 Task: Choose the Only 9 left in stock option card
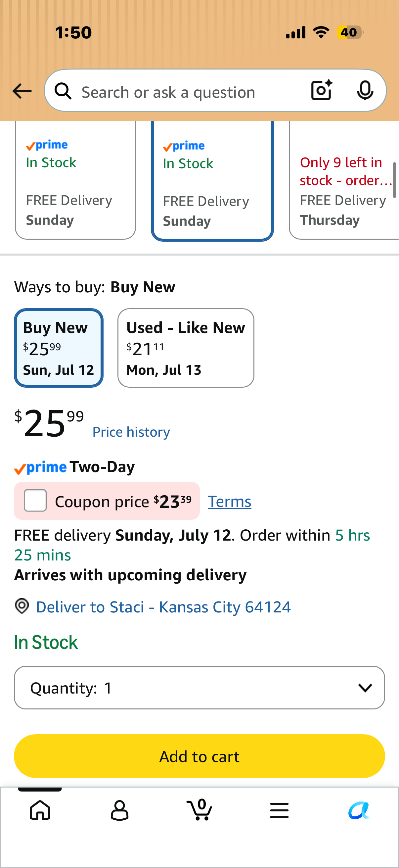click(x=344, y=180)
